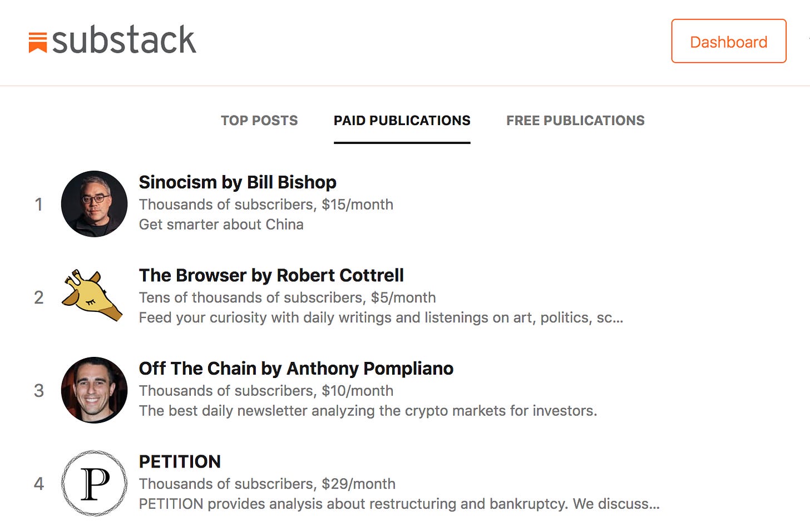810x532 pixels.
Task: Click the 'Get smarter about China' description
Action: [221, 225]
